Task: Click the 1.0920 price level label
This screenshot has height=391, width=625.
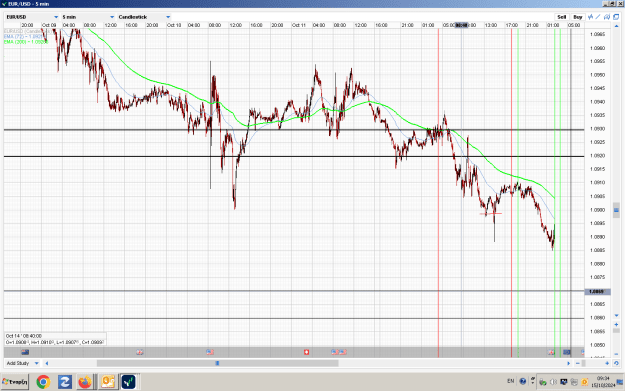Action: (x=597, y=156)
